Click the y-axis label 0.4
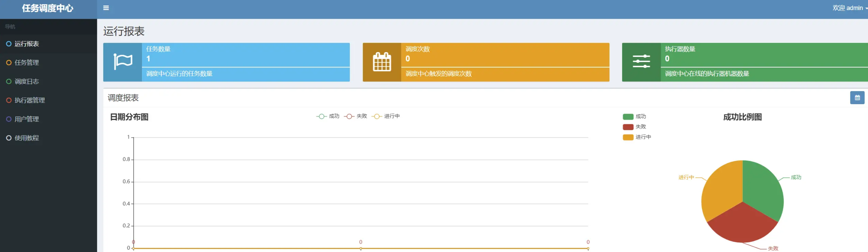 [126, 204]
